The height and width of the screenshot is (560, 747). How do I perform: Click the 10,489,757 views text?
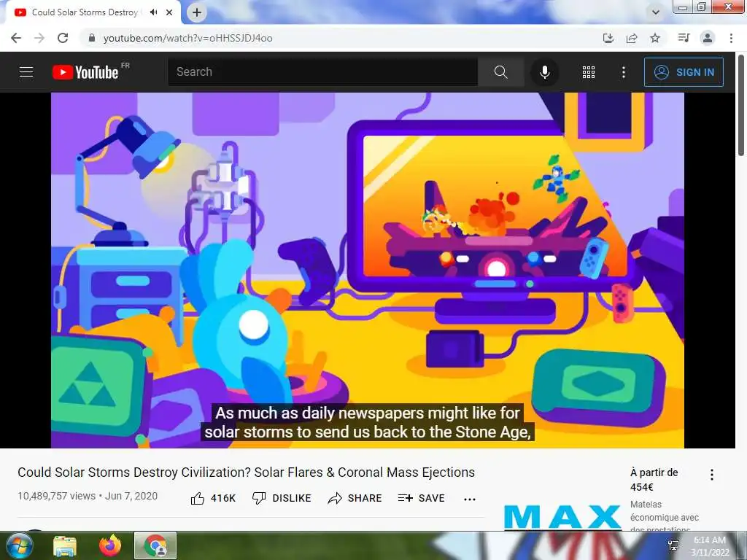tap(57, 496)
